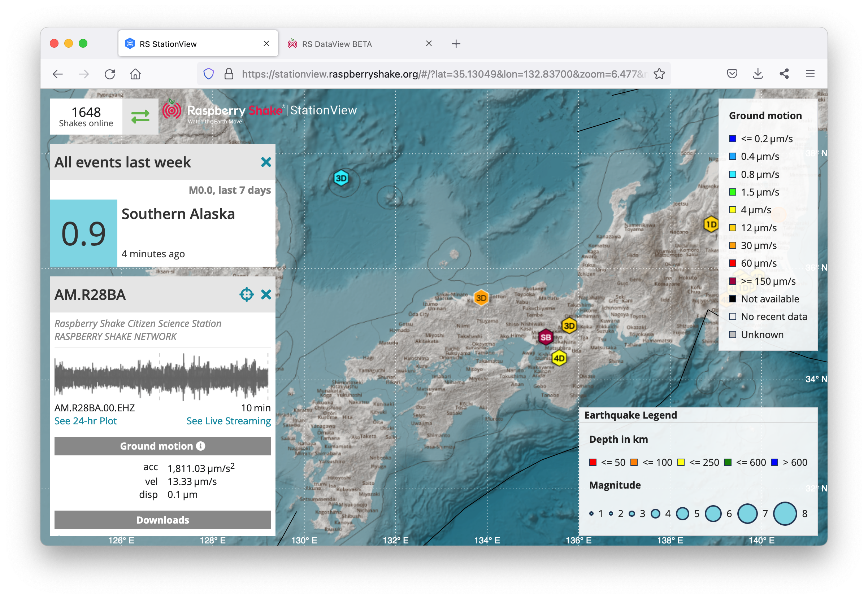868x599 pixels.
Task: Click the green swap arrows icon
Action: [x=140, y=117]
